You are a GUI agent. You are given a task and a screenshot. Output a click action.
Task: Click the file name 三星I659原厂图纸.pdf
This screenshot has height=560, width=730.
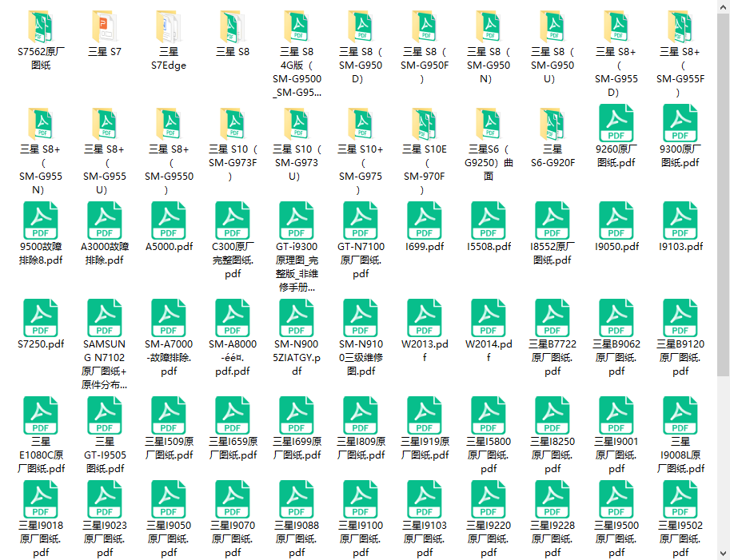[233, 448]
